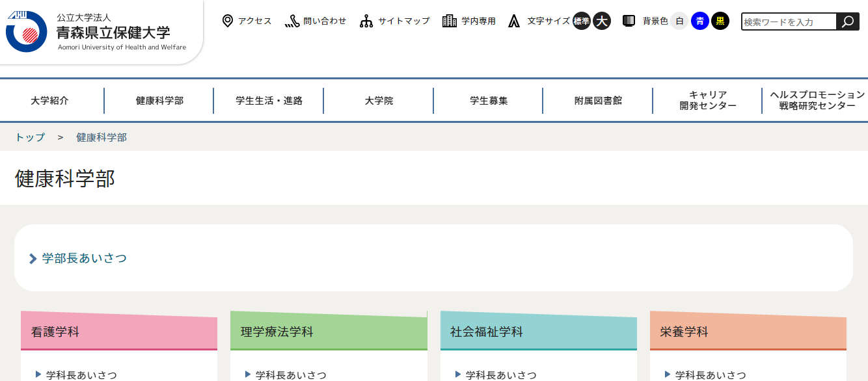
Task: Open the 附属図書館 menu item
Action: 598,101
